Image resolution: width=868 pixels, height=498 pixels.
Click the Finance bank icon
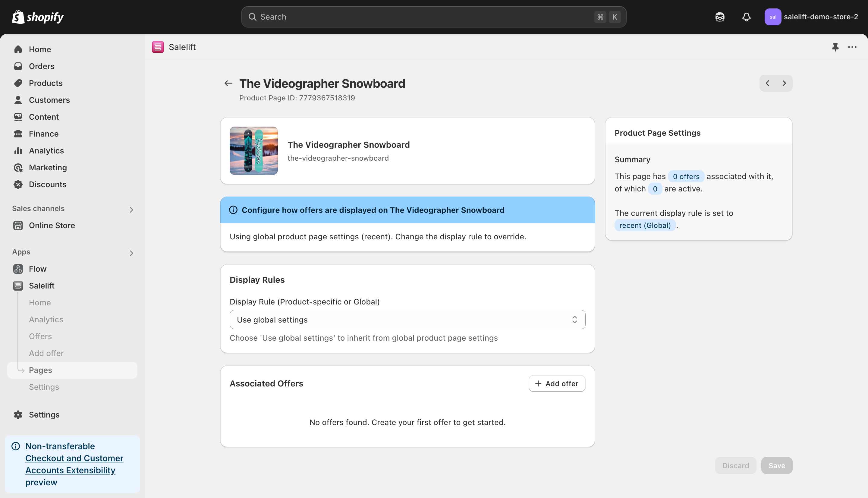(x=18, y=134)
